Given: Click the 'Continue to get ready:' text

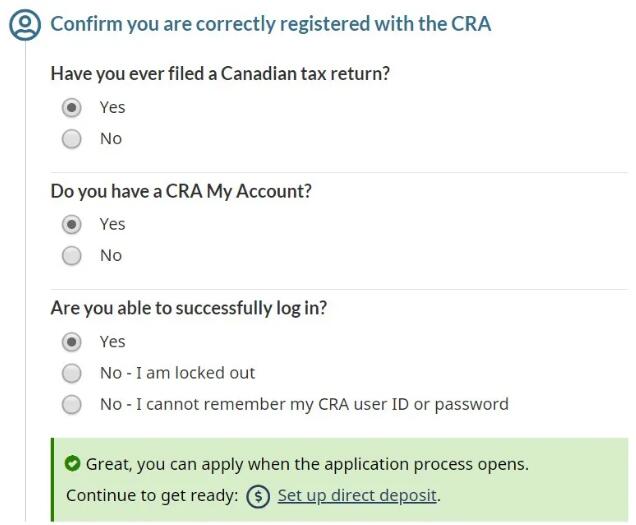Looking at the screenshot, I should (151, 496).
